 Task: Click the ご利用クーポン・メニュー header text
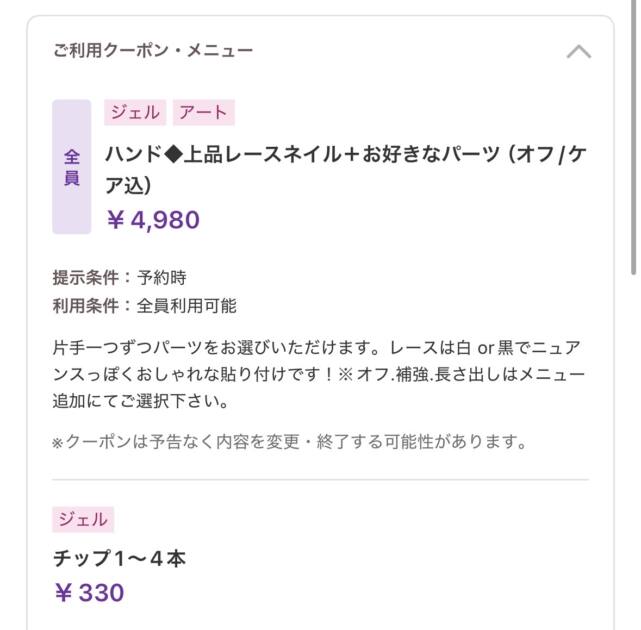point(153,51)
